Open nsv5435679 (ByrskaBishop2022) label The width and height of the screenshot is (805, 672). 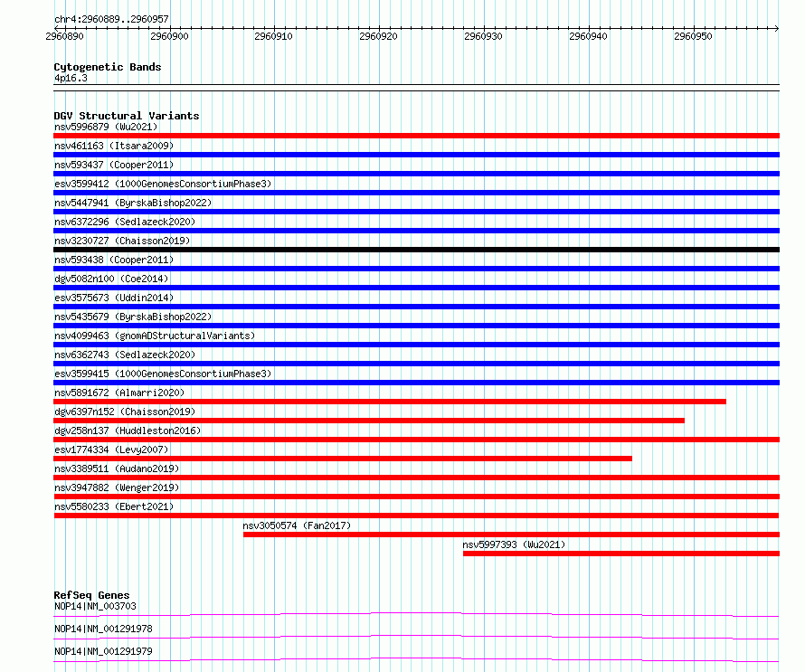tap(133, 317)
